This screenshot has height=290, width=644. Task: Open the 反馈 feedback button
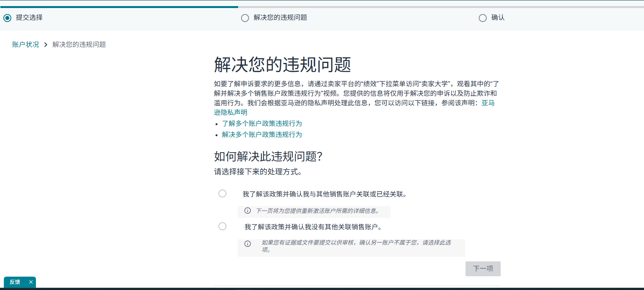click(15, 282)
